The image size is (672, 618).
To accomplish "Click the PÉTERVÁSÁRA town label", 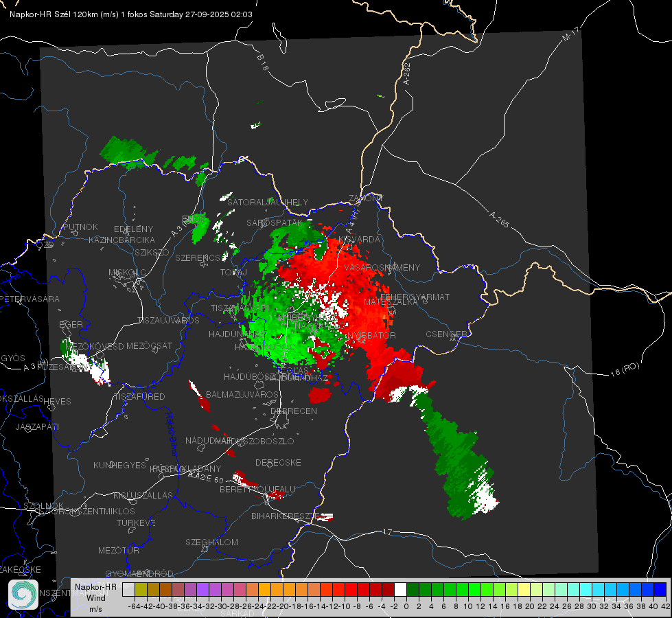I will (30, 299).
